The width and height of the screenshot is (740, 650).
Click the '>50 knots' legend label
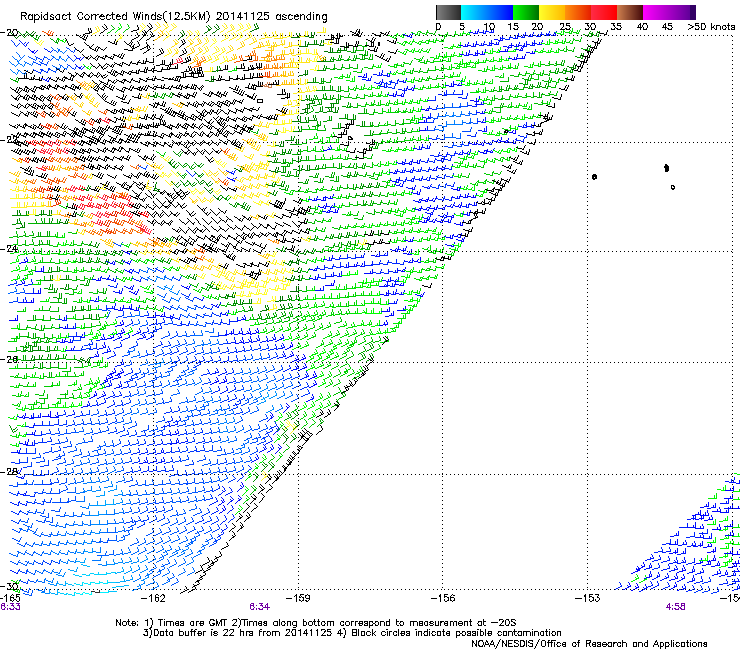711,26
